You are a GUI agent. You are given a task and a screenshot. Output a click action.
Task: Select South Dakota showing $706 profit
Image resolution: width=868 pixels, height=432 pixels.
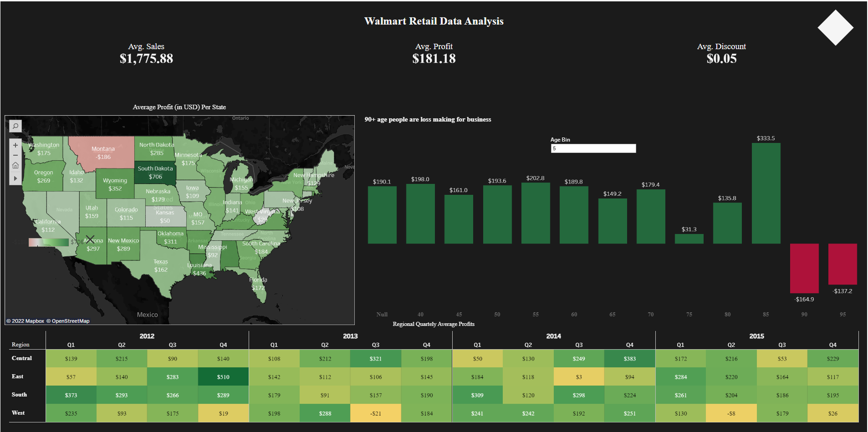pyautogui.click(x=156, y=172)
